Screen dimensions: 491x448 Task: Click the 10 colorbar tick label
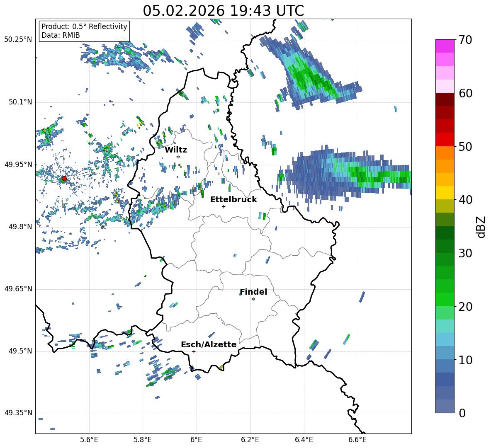pos(465,360)
